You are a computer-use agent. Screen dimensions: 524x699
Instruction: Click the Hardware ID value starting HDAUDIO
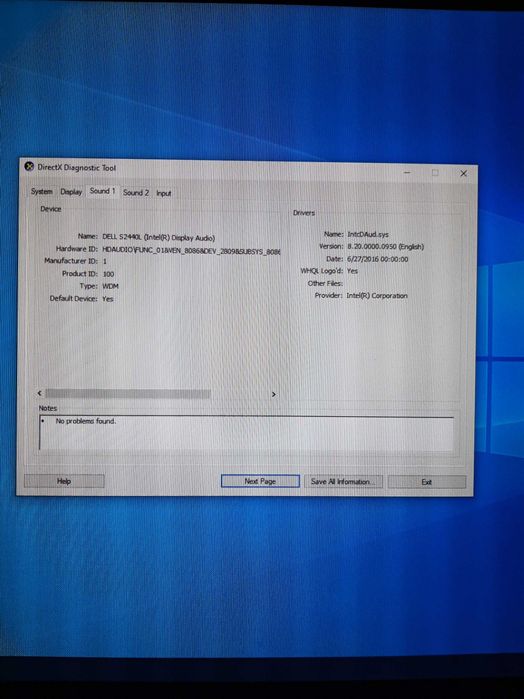click(191, 251)
